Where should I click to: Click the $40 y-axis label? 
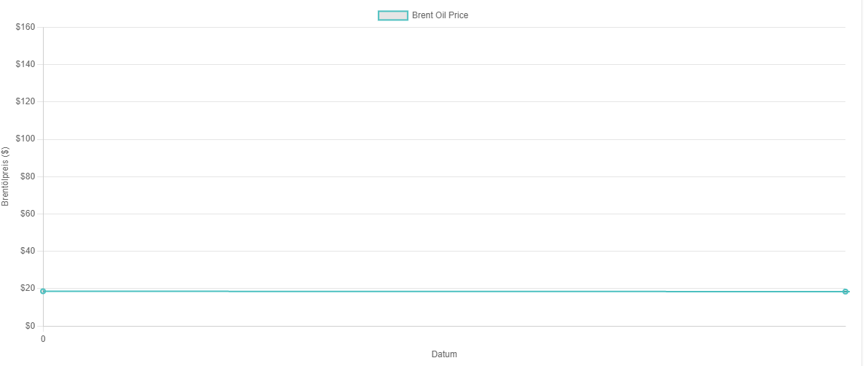[x=28, y=251]
